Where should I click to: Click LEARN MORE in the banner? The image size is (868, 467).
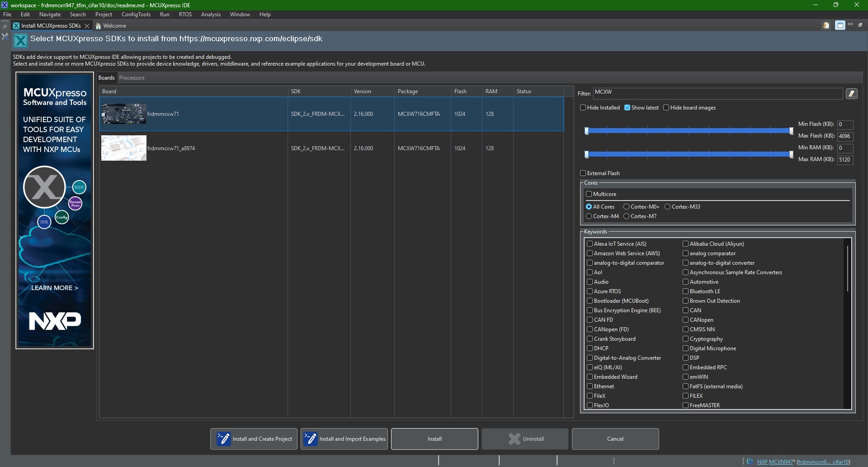(55, 288)
